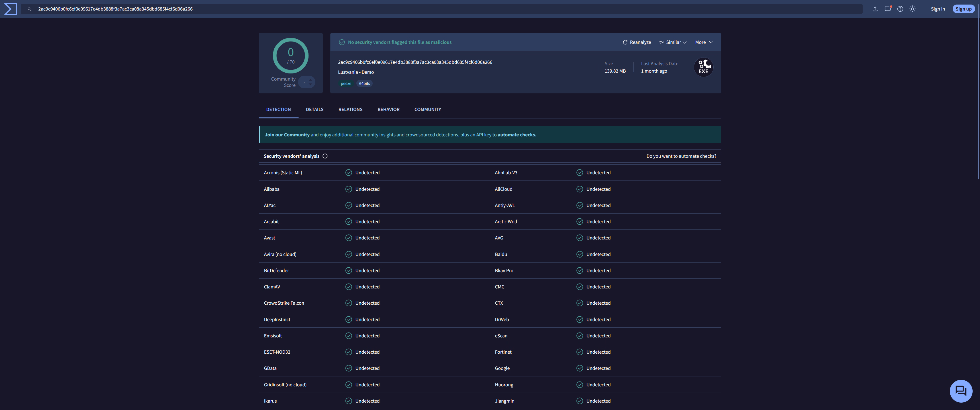Click the Security vendors' analysis info icon
Viewport: 980px width, 410px height.
click(x=325, y=156)
